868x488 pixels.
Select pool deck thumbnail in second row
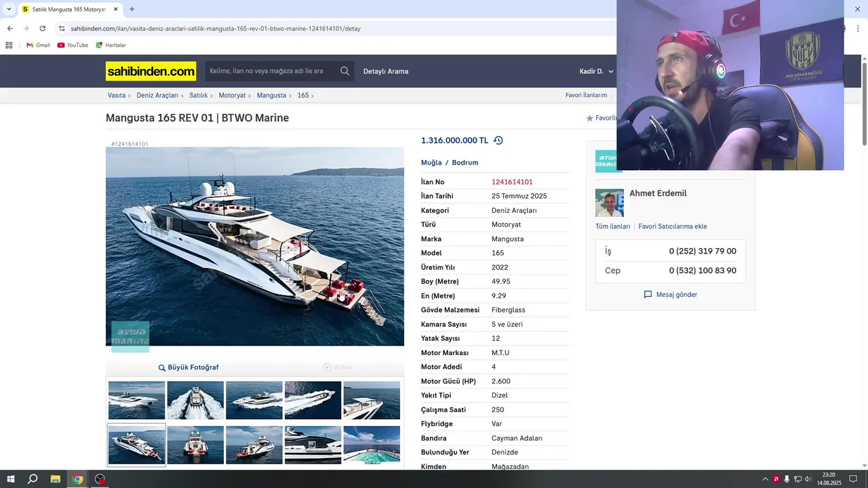(x=372, y=445)
